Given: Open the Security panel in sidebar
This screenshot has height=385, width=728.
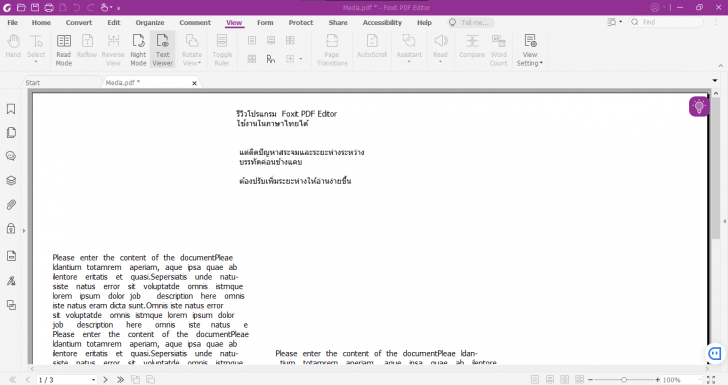Looking at the screenshot, I should click(x=11, y=228).
